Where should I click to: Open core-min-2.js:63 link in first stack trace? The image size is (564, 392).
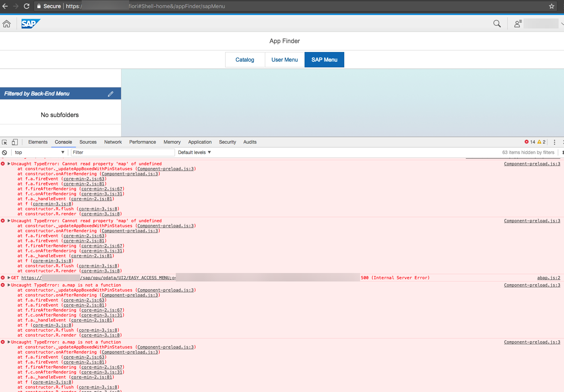(x=84, y=179)
